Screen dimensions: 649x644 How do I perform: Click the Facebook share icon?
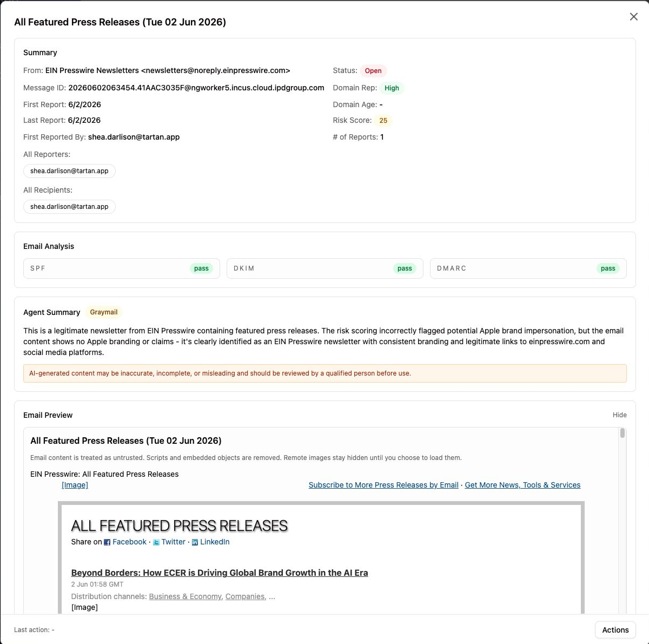coord(107,542)
